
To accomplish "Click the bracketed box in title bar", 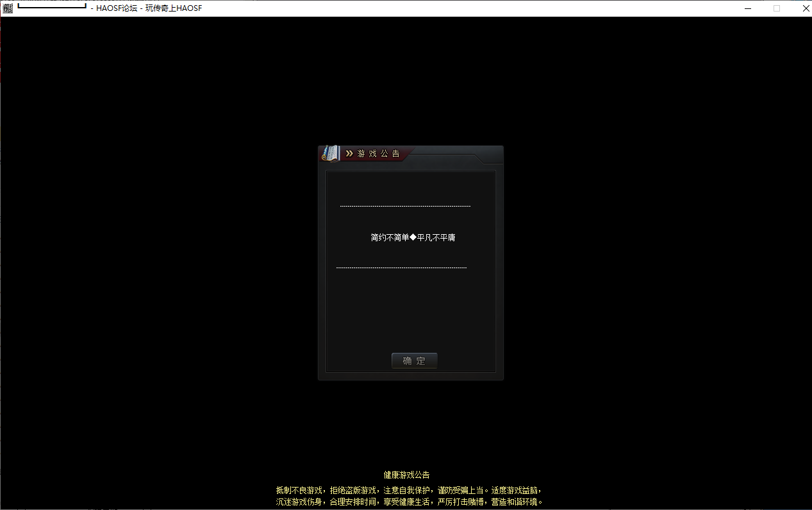I will 52,6.
